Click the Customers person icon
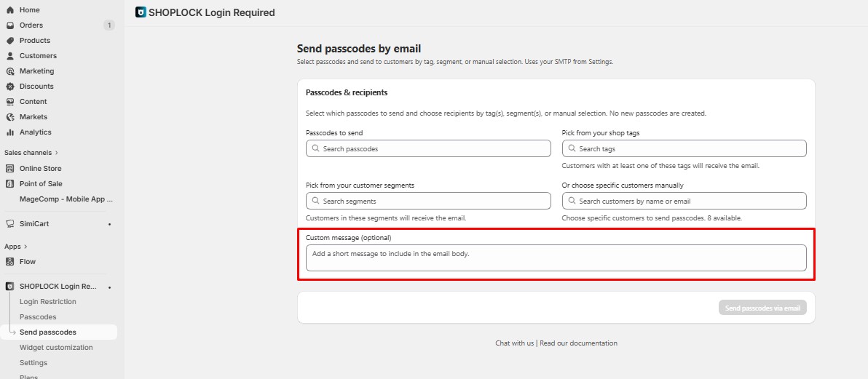The width and height of the screenshot is (868, 379). click(x=10, y=56)
